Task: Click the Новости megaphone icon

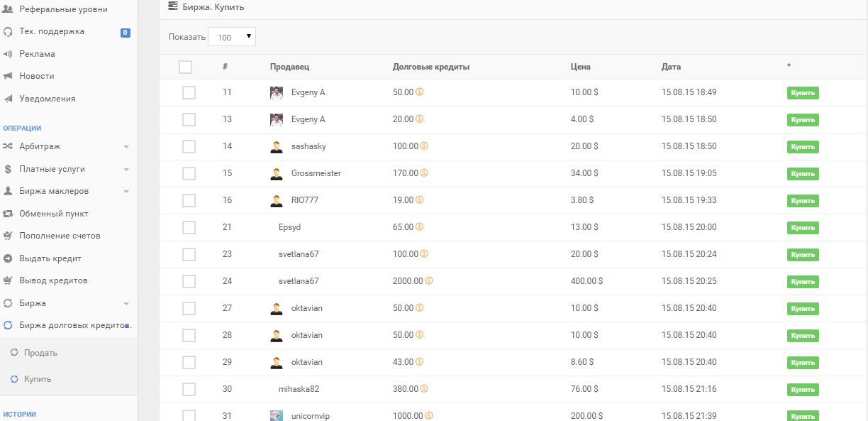Action: pyautogui.click(x=8, y=76)
